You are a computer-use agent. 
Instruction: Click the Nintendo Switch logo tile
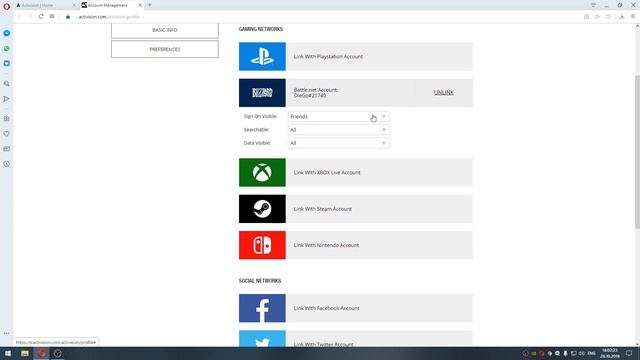262,245
